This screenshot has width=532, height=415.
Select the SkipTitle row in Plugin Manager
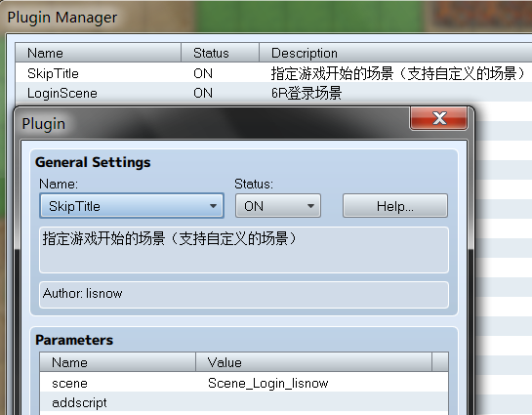[273, 72]
